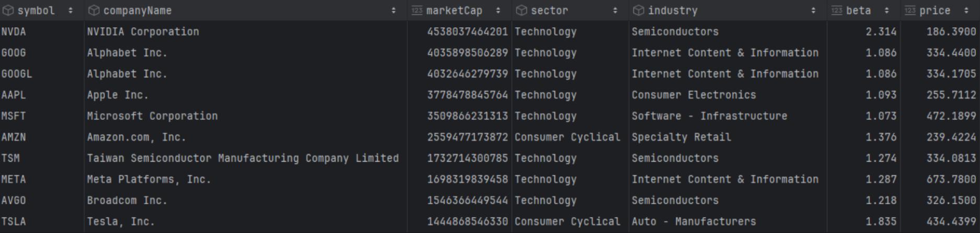Image resolution: width=980 pixels, height=233 pixels.
Task: Click the Consumer Cyclical sector cell for AMZN
Action: click(x=567, y=137)
